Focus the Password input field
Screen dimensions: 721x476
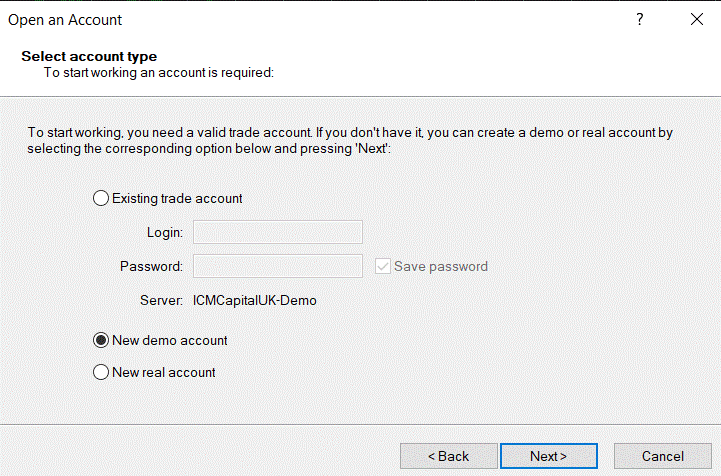pos(278,266)
